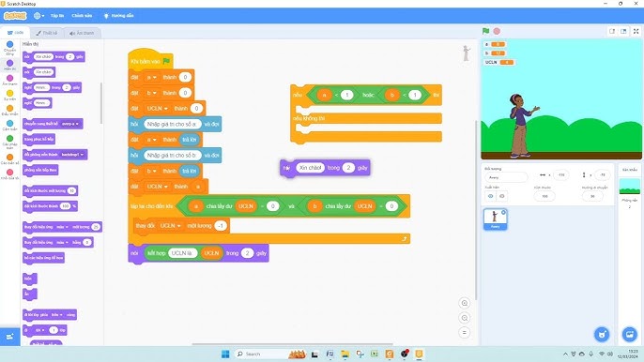
Task: Open variable dropdown in first đặt a block
Action: (151, 77)
